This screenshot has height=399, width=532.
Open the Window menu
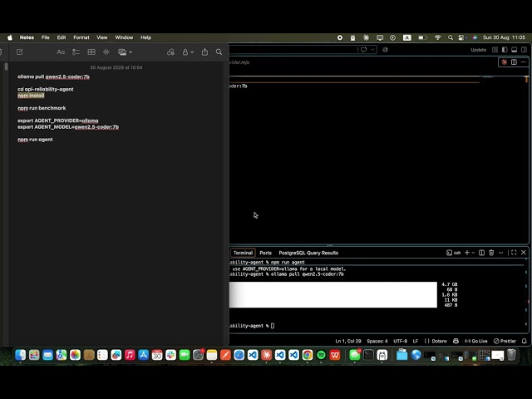[124, 37]
